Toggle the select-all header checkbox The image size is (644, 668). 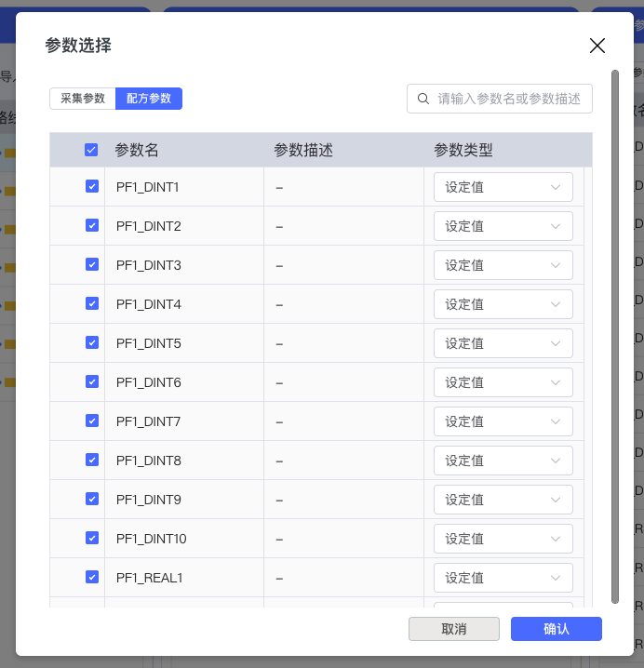point(91,150)
